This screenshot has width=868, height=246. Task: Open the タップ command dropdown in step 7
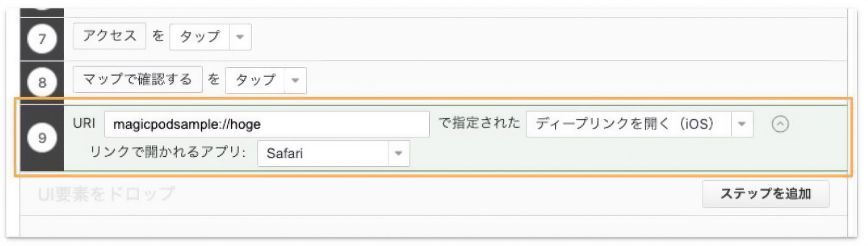(200, 37)
